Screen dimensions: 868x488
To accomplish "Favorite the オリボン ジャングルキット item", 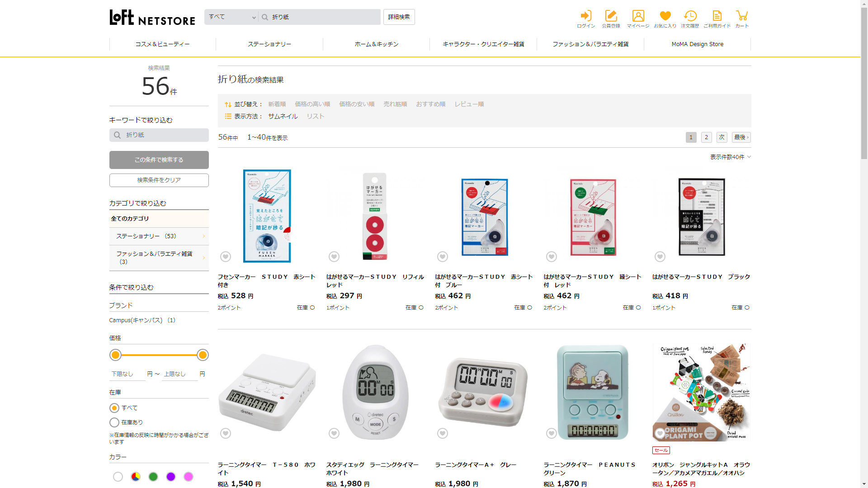I will pos(660,433).
